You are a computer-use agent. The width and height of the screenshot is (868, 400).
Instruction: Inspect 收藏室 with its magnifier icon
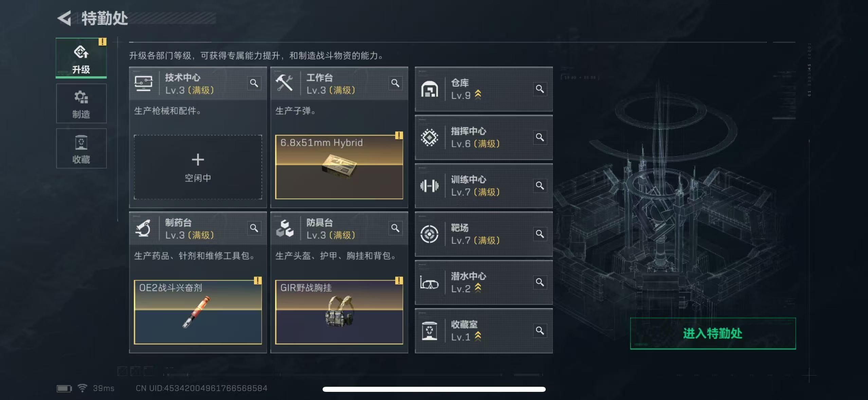pos(540,330)
